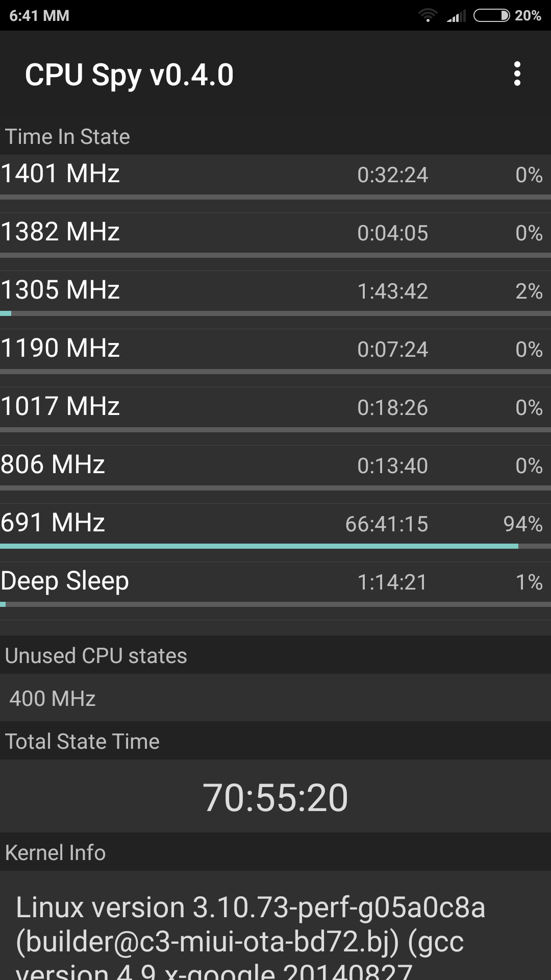Tap the Kernel Info header
551x980 pixels.
[x=55, y=853]
